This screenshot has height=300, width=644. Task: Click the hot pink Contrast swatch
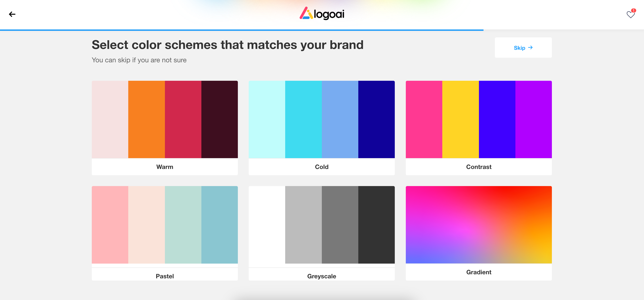pos(424,119)
